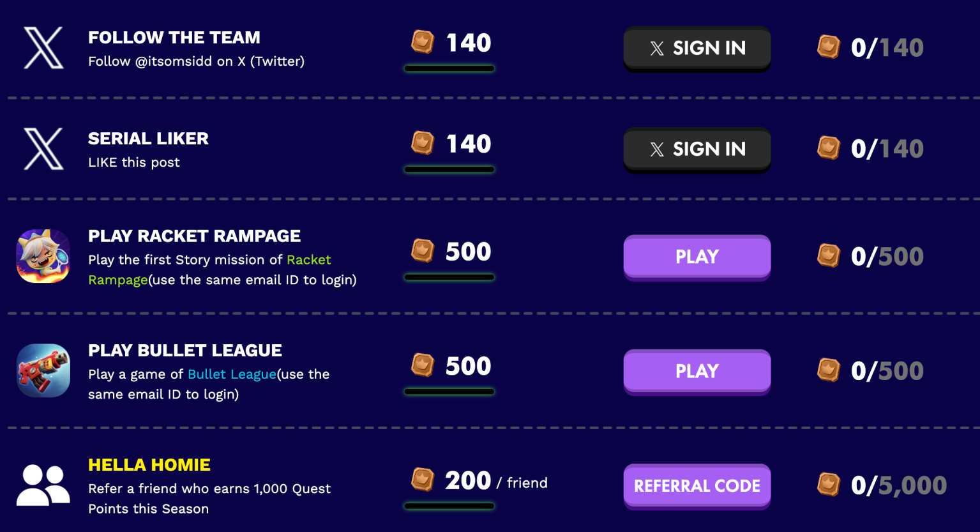This screenshot has height=532, width=980.
Task: Open the Racket Rampage game icon
Action: (43, 256)
